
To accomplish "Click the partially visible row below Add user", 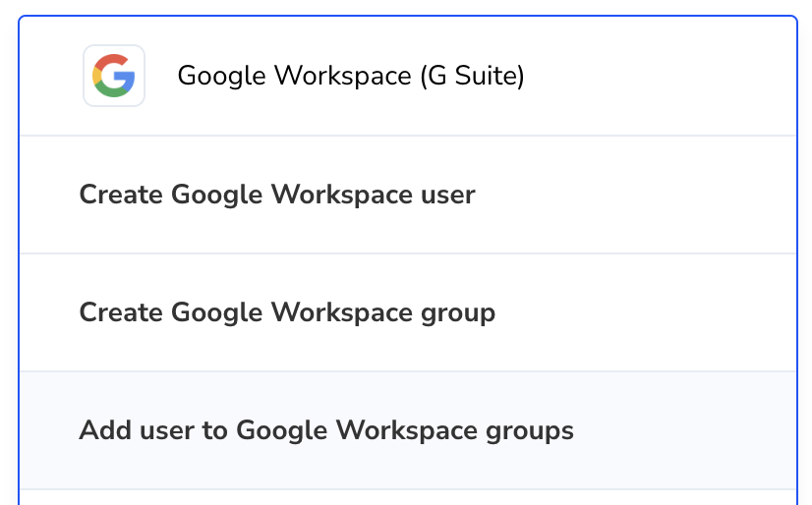I will coord(408,498).
